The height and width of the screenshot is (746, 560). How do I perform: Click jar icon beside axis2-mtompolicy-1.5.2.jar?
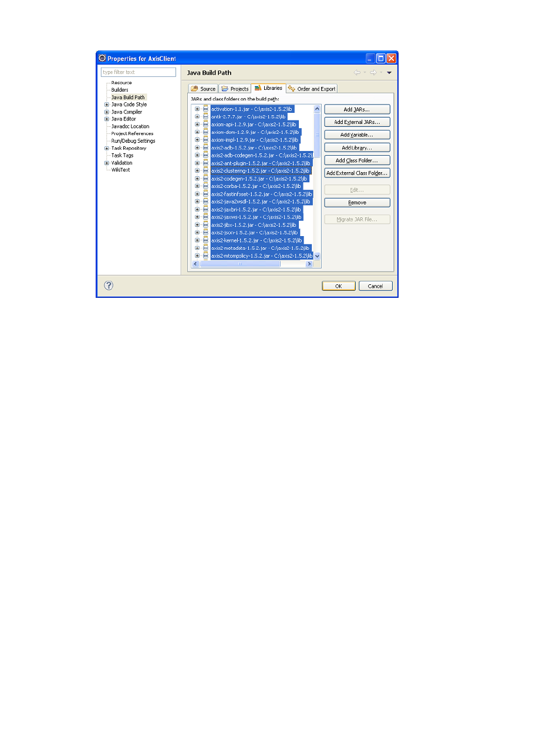coord(205,256)
